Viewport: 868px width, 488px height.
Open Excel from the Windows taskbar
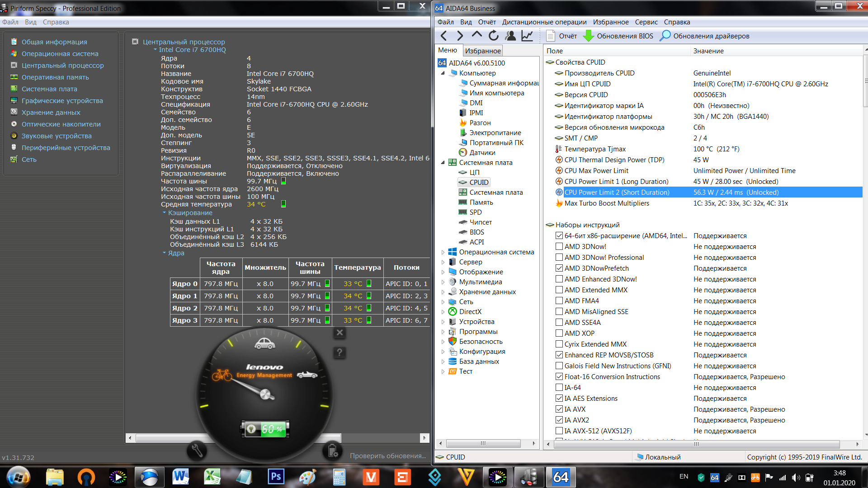tap(212, 477)
